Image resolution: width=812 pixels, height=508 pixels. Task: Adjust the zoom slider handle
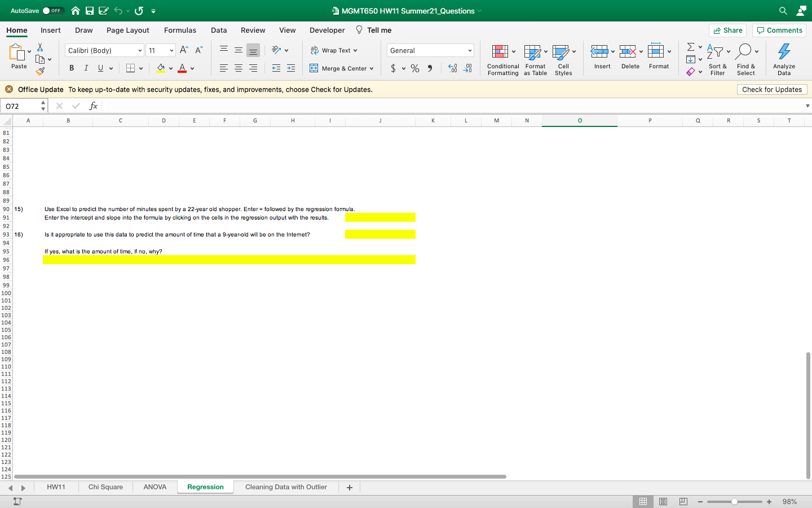[x=734, y=502]
